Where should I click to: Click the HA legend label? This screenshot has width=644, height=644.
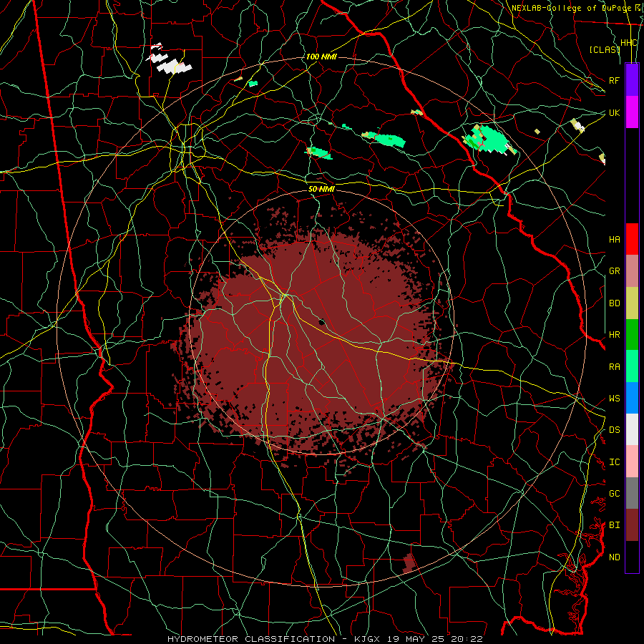pos(614,240)
